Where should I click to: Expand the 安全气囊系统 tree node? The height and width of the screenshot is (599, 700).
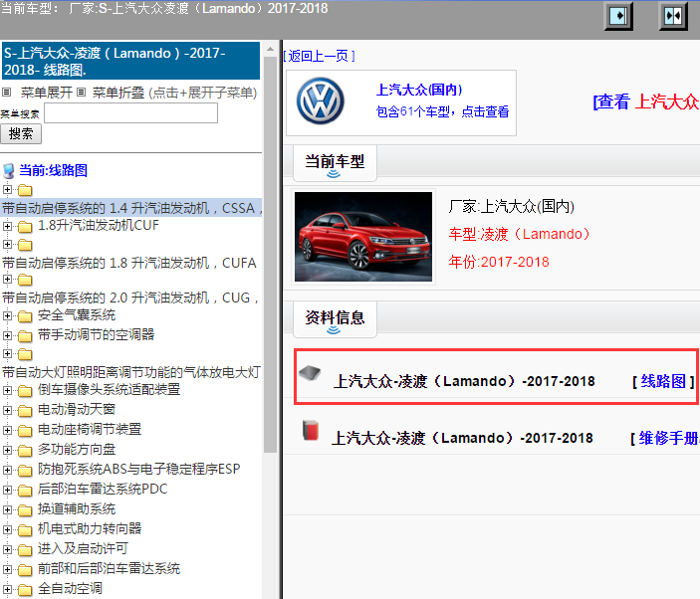coord(7,315)
